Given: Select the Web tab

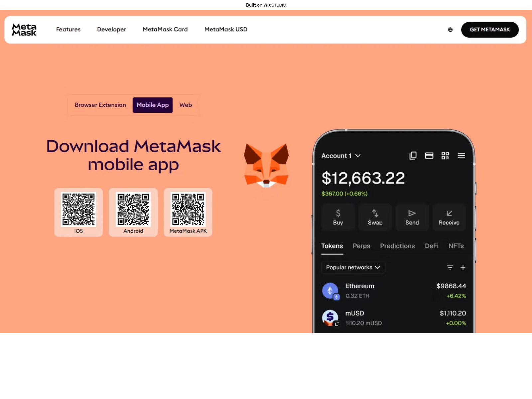Looking at the screenshot, I should (x=186, y=105).
